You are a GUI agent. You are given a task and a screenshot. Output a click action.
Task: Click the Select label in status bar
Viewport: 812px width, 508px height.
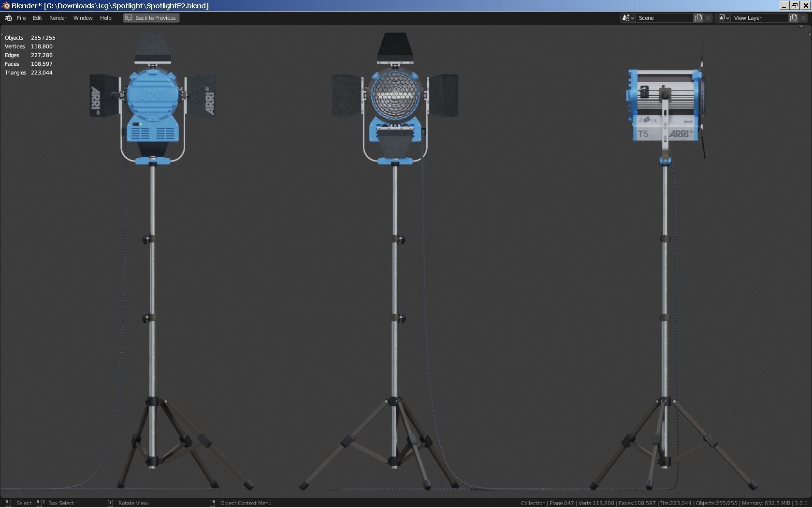[x=24, y=503]
